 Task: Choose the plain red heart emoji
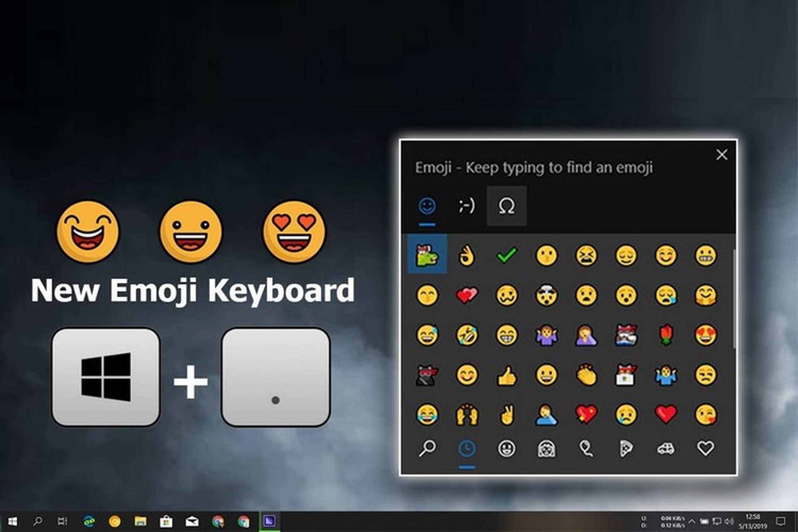[x=666, y=414]
